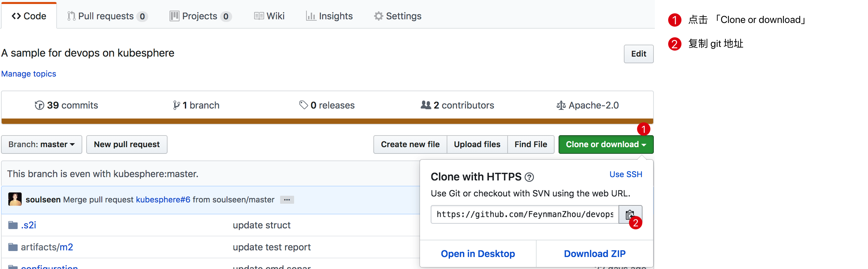The height and width of the screenshot is (269, 868).
Task: Select the HTTPS clone URL field
Action: click(x=524, y=214)
